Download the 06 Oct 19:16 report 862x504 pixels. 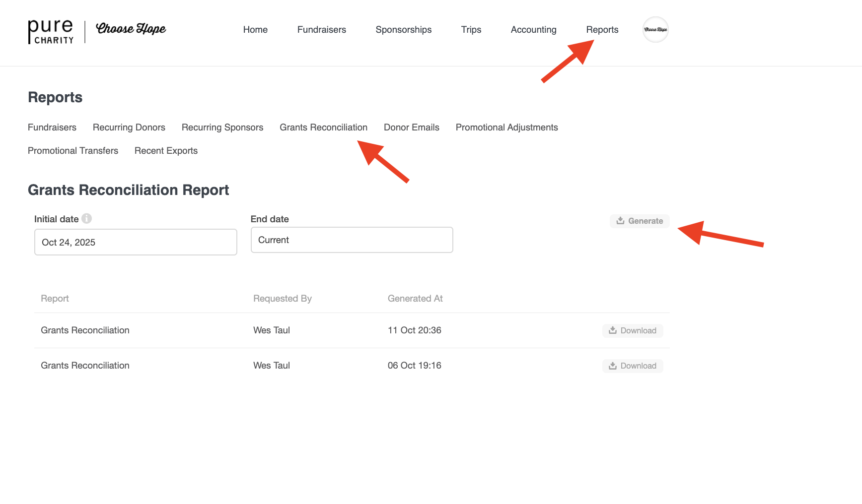633,366
